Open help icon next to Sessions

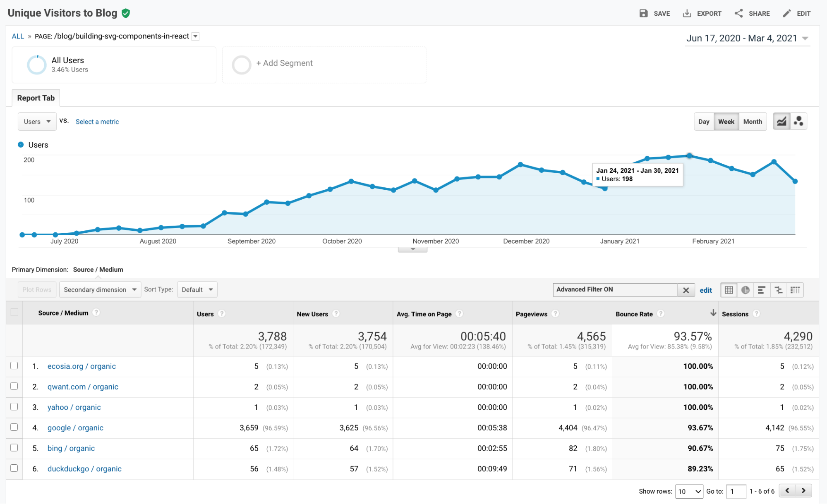(756, 314)
